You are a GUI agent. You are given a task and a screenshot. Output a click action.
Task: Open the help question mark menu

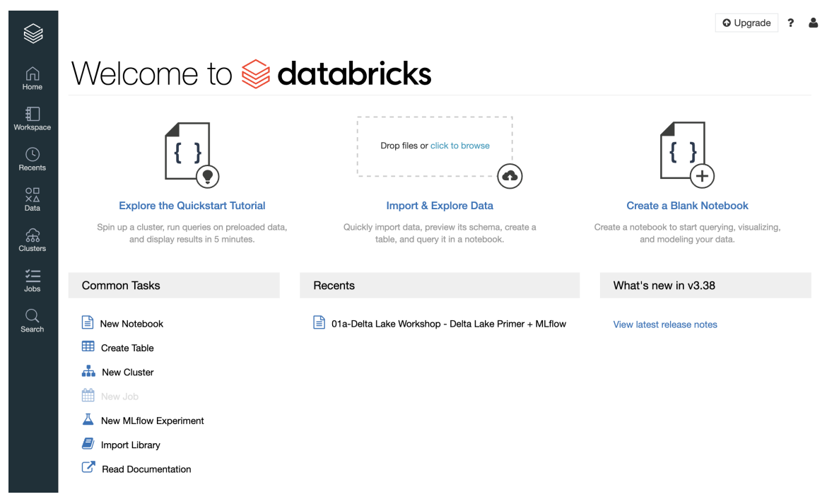[791, 23]
